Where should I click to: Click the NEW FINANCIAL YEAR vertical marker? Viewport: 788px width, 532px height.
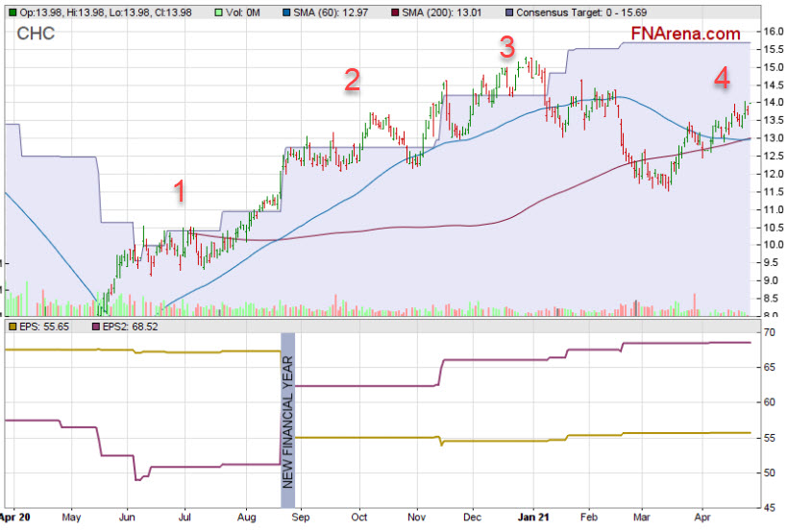(287, 420)
